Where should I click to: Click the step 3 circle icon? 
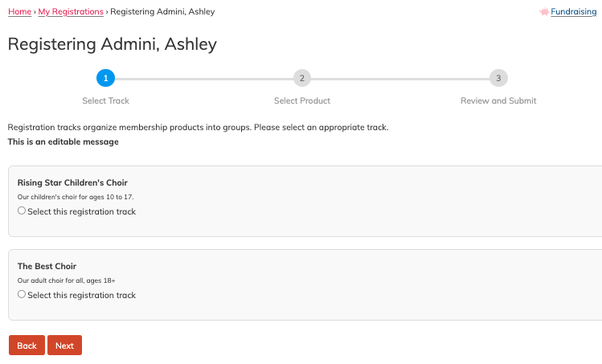(x=498, y=78)
